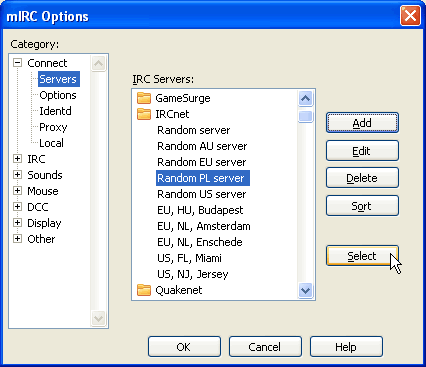Expand the Other category
This screenshot has width=426, height=367.
(17, 239)
